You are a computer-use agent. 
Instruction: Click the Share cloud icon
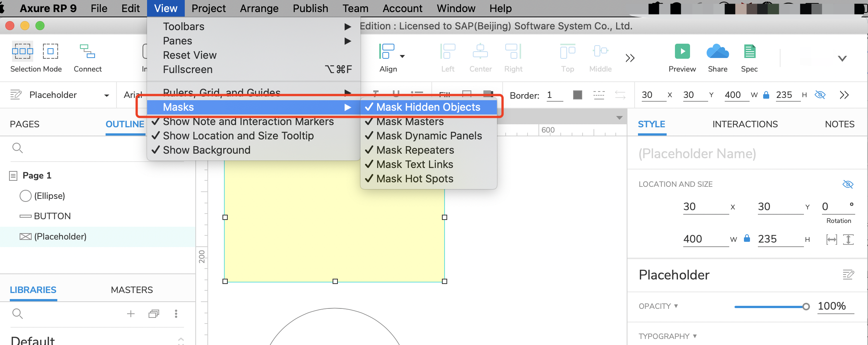[718, 51]
